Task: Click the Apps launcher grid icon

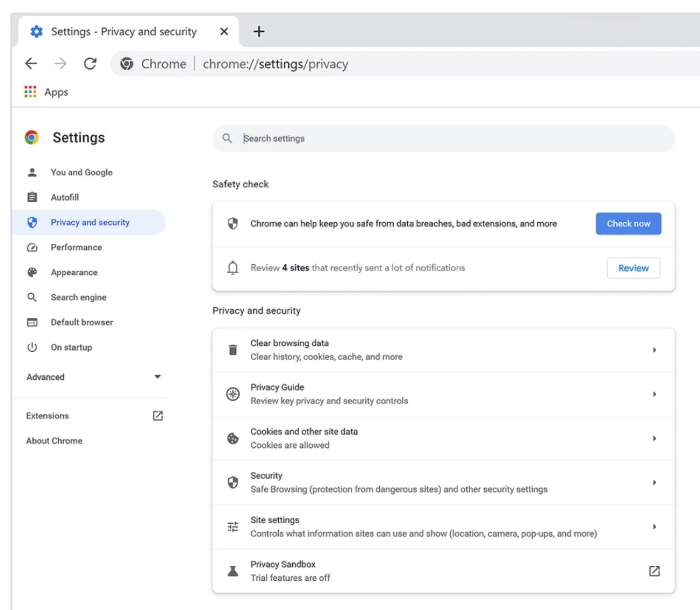Action: tap(30, 92)
